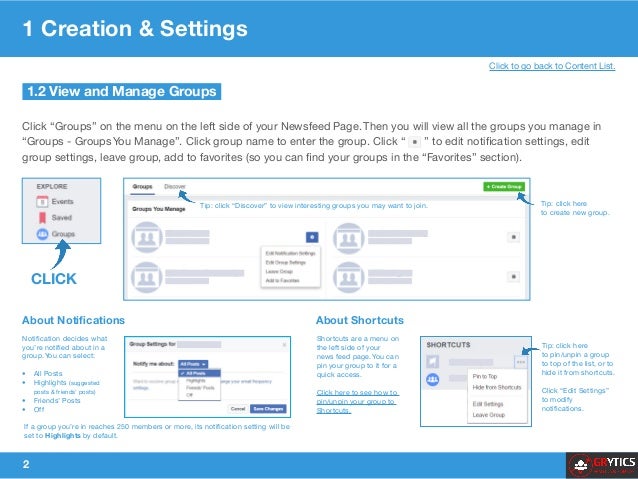
Task: Click the Groups circle icon in Explore
Action: click(42, 234)
